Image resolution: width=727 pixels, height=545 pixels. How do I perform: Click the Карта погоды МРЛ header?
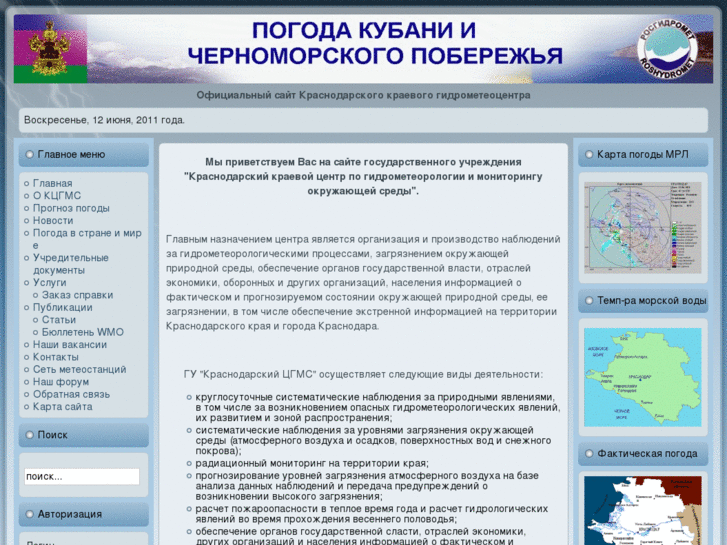(643, 154)
